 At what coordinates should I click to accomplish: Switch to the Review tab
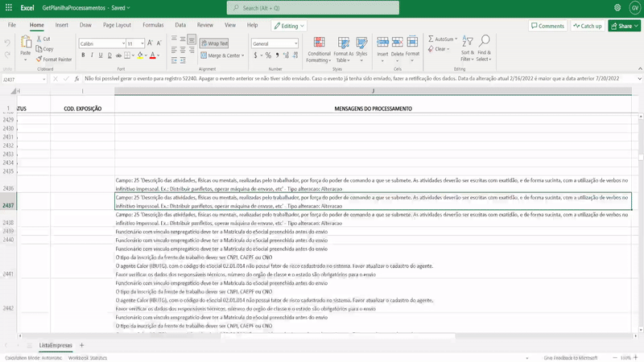(x=205, y=25)
